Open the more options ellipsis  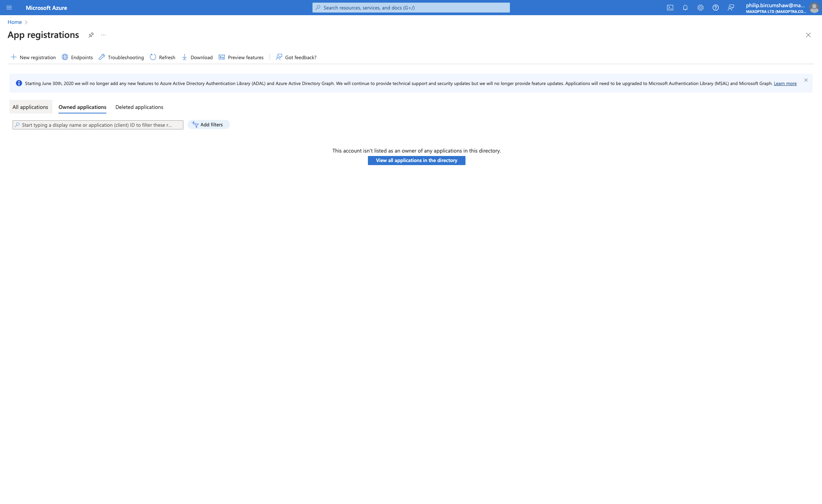(103, 35)
